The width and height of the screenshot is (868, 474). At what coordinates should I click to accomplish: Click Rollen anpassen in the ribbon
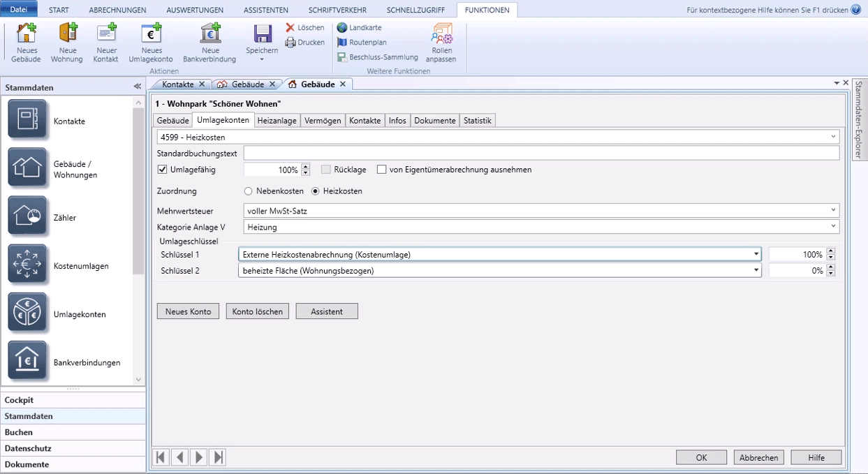point(441,43)
